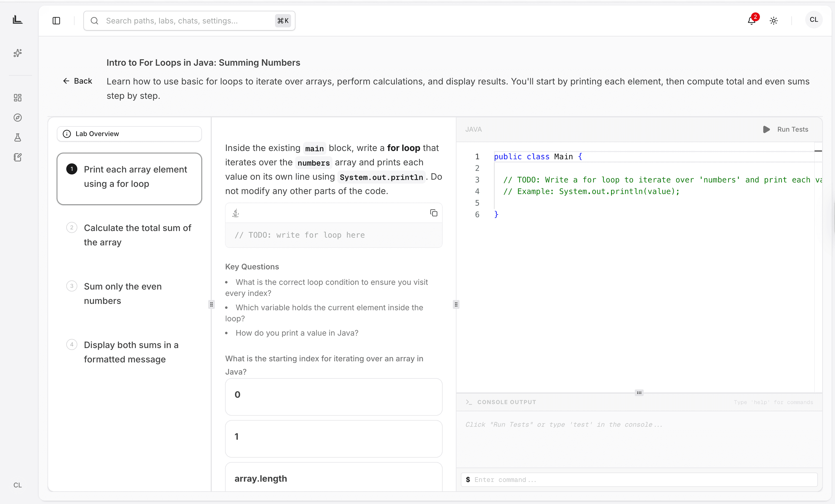This screenshot has width=835, height=504.
Task: Toggle the sidebar panel icon
Action: (x=56, y=21)
